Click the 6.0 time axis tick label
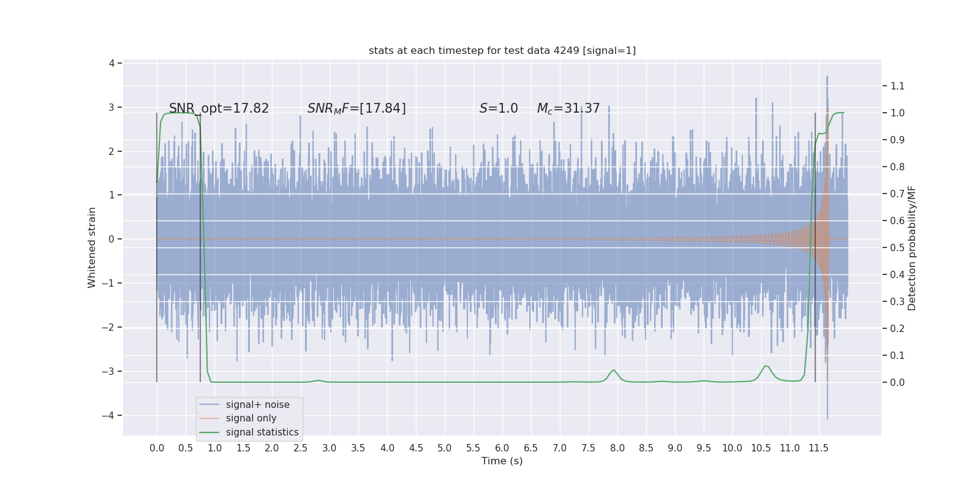 coord(502,448)
